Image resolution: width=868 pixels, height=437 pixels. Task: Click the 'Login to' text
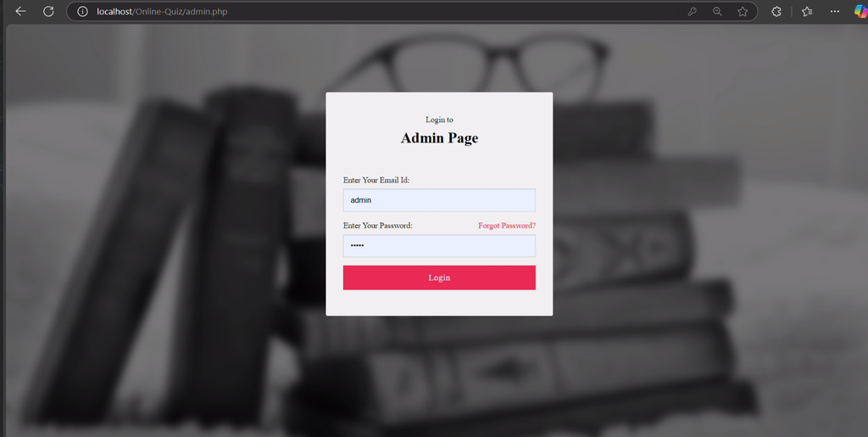pos(439,120)
